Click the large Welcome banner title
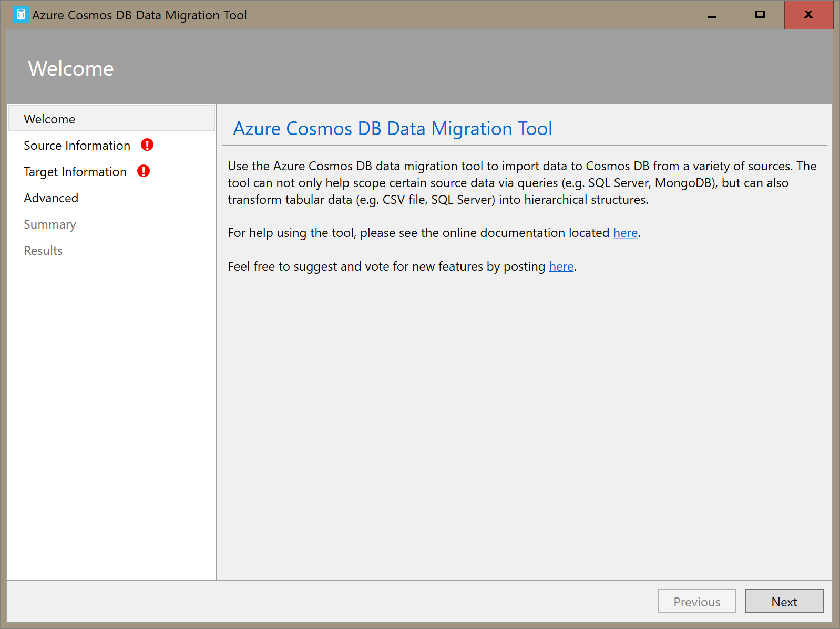The image size is (840, 629). (71, 69)
